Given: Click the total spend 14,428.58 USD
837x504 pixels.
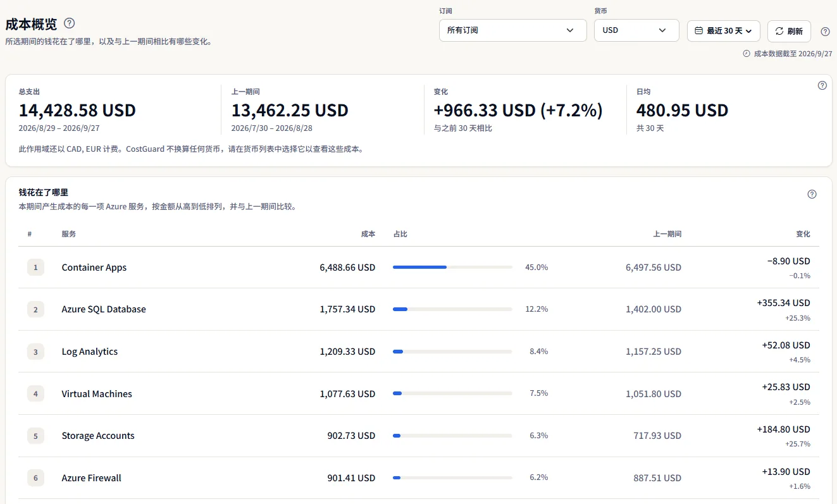Looking at the screenshot, I should (77, 111).
